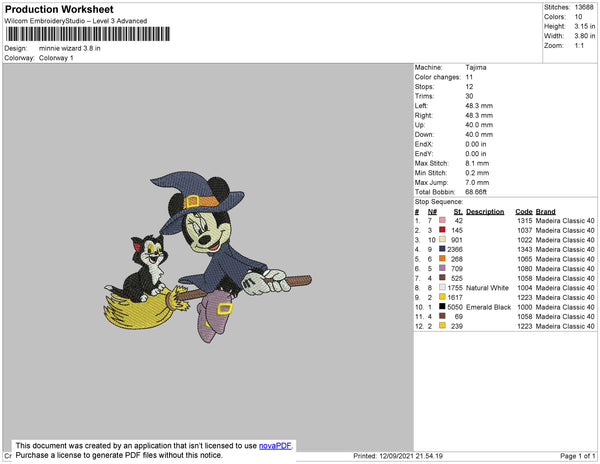Click thread code '1080' in row 6
This screenshot has width=600, height=464.
coord(525,269)
